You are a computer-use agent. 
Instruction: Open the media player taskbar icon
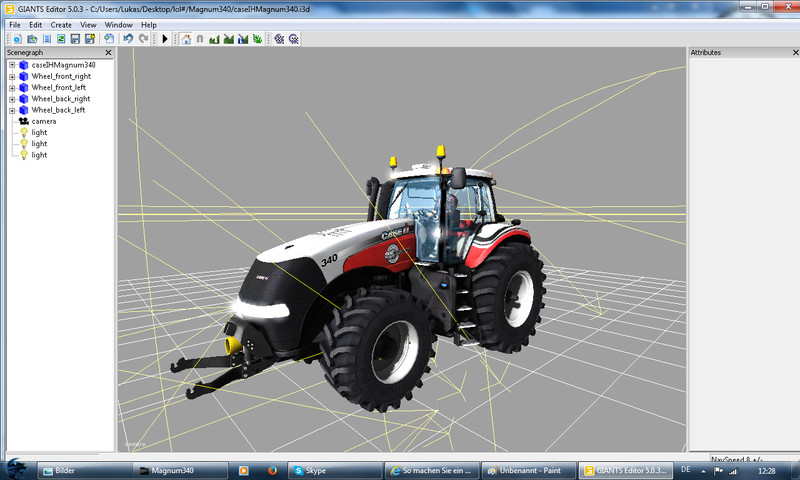[244, 471]
